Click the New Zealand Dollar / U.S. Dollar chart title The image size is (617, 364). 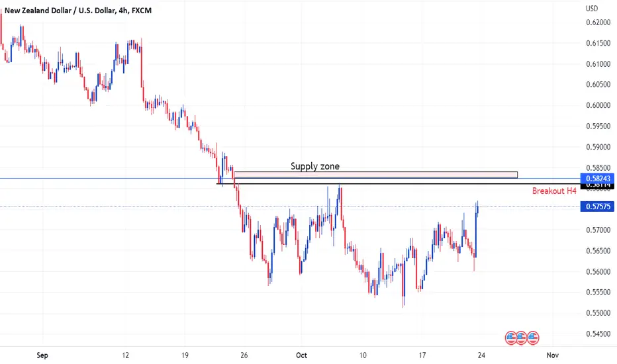click(78, 11)
